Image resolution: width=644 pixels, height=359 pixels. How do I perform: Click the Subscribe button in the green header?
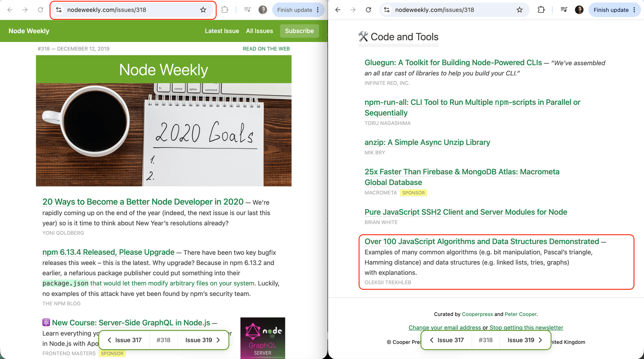[300, 31]
